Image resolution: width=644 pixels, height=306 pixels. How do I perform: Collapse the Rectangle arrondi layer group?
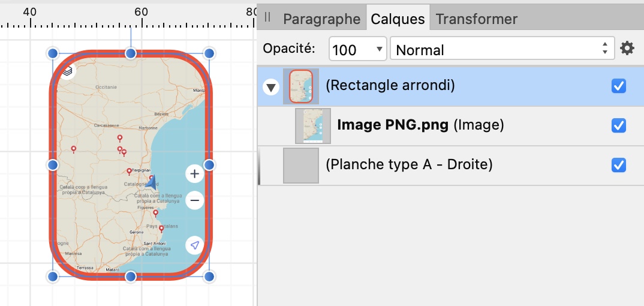(x=272, y=87)
